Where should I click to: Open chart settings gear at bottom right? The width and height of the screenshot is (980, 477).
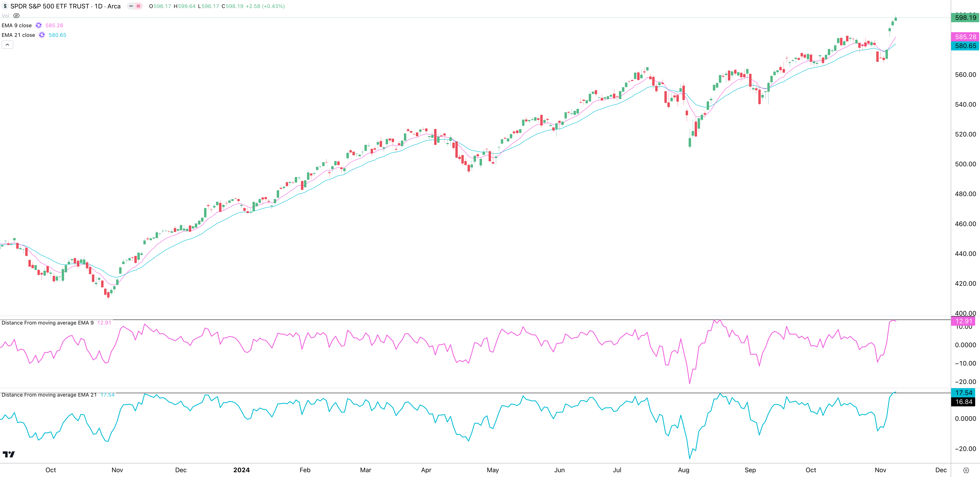click(966, 470)
